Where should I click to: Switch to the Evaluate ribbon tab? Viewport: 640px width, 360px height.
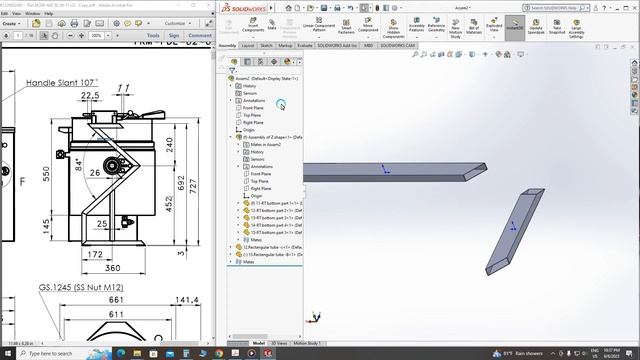[304, 46]
